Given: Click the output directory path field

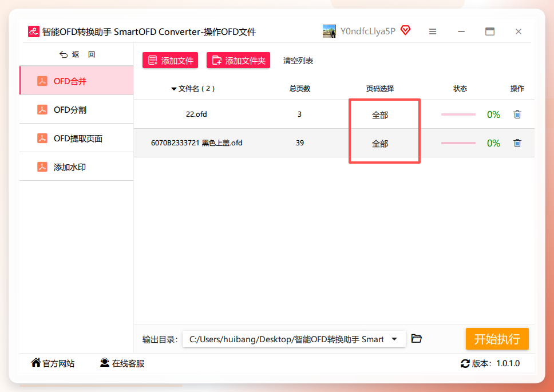Looking at the screenshot, I should (294, 339).
